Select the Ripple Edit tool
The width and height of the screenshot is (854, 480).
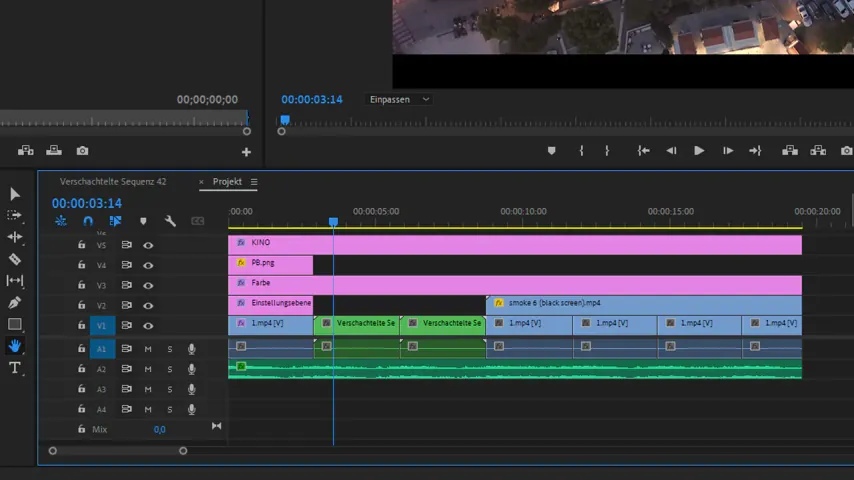pyautogui.click(x=15, y=237)
